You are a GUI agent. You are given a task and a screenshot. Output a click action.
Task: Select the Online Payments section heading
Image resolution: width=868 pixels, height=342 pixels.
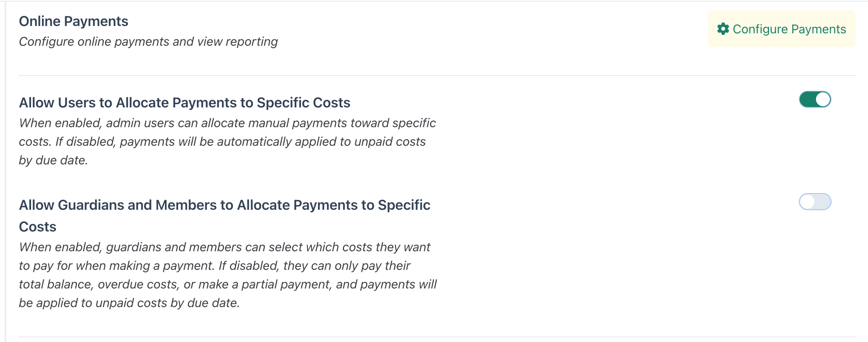tap(73, 21)
